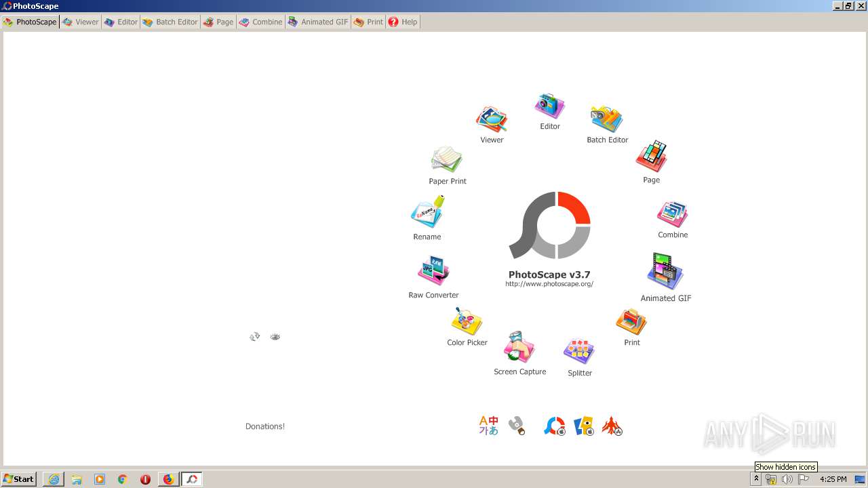Open Windows Explorer folder in the taskbar

pos(77,479)
